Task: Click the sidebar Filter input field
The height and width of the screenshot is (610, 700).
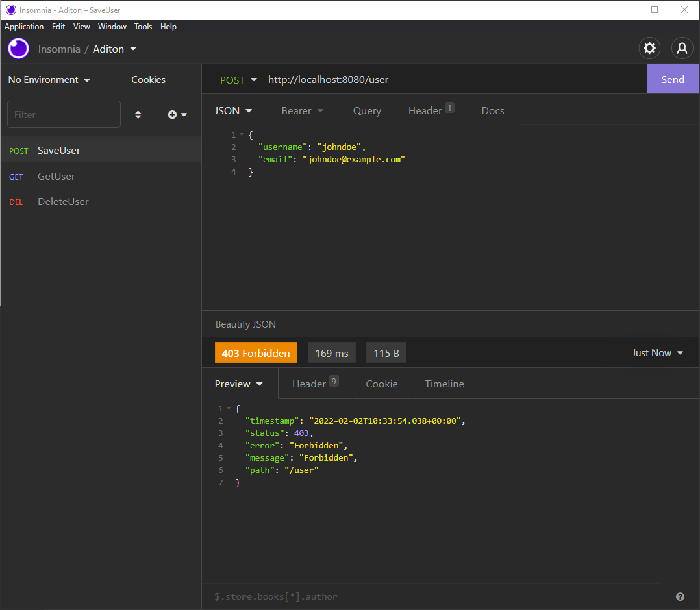Action: (x=64, y=115)
